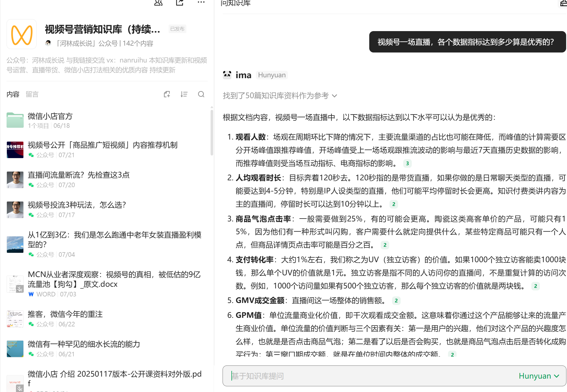Open 从1亿到3亿 中老年女装直播 article

[114, 240]
